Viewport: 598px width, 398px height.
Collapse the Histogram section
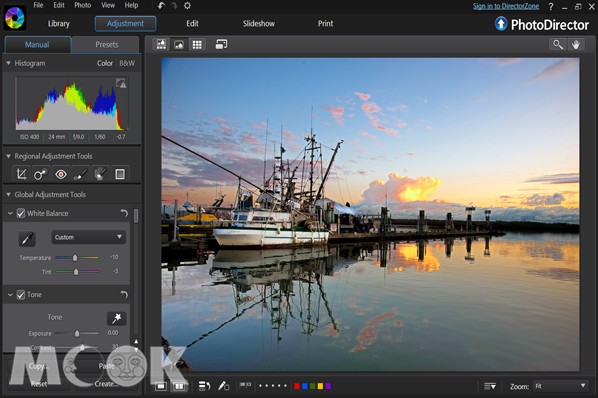[8, 63]
